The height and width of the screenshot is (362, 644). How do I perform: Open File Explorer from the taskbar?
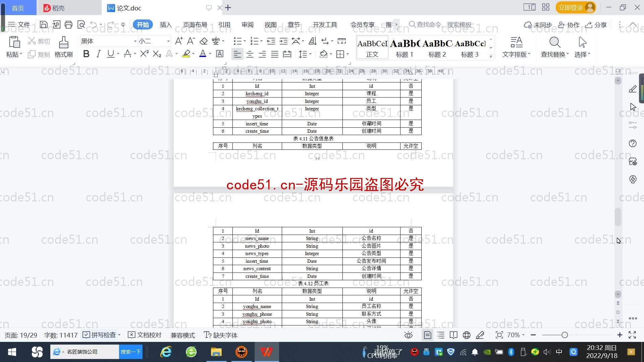point(216,352)
